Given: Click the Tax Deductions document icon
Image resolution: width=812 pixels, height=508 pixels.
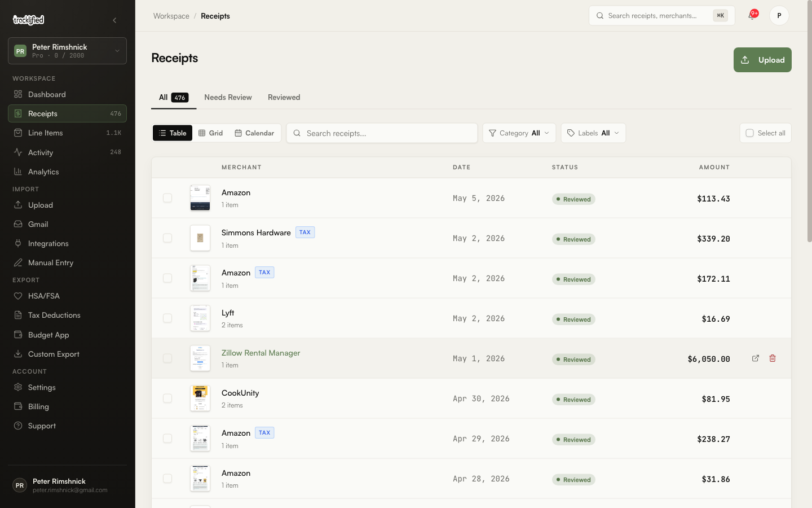Looking at the screenshot, I should [x=18, y=315].
